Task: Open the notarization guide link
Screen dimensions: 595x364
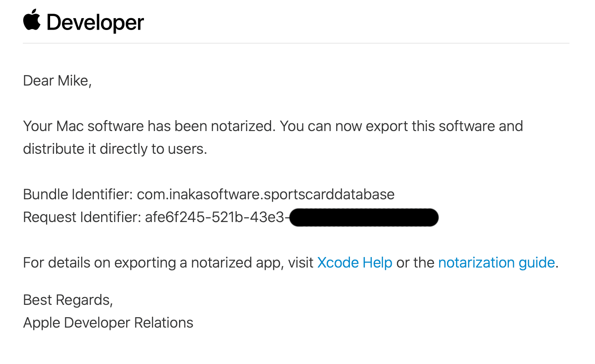Action: (496, 263)
